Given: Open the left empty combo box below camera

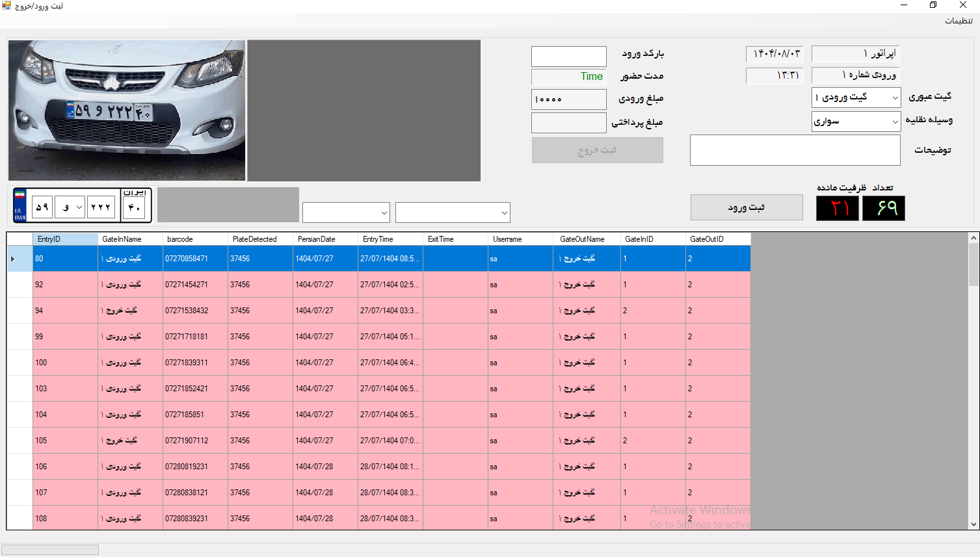Looking at the screenshot, I should [x=384, y=213].
